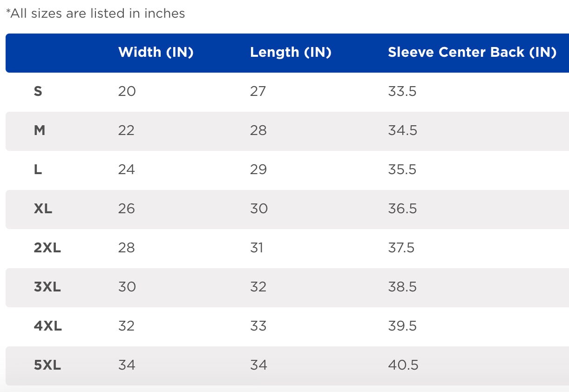
Task: Click sleeve value 38.5 in 3XL row
Action: [402, 287]
